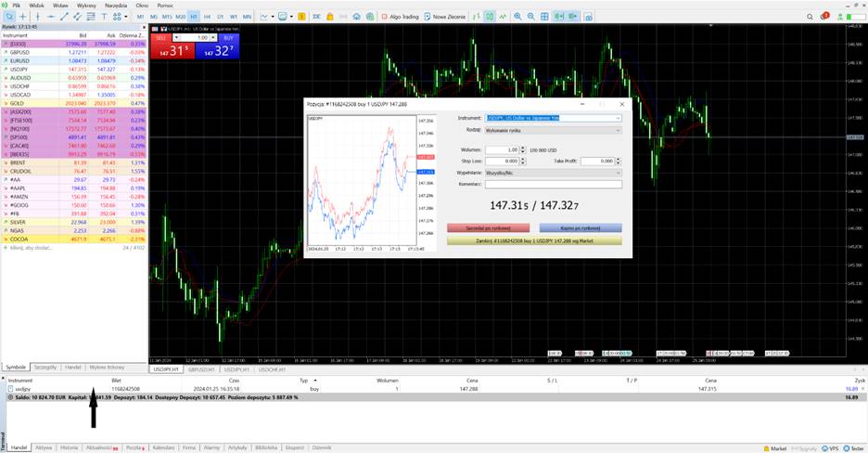Pick the vertical line drawing tool
The width and height of the screenshot is (868, 453).
(37, 17)
